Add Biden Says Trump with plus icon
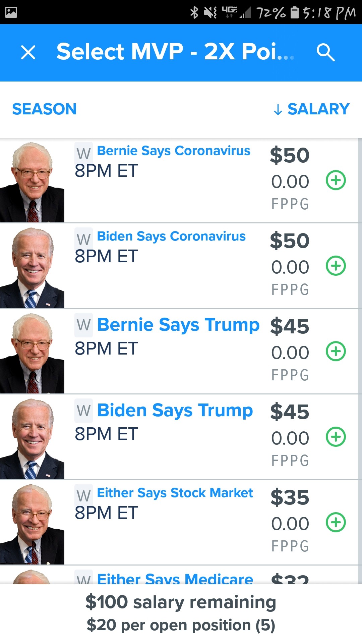This screenshot has width=362, height=644. click(336, 437)
